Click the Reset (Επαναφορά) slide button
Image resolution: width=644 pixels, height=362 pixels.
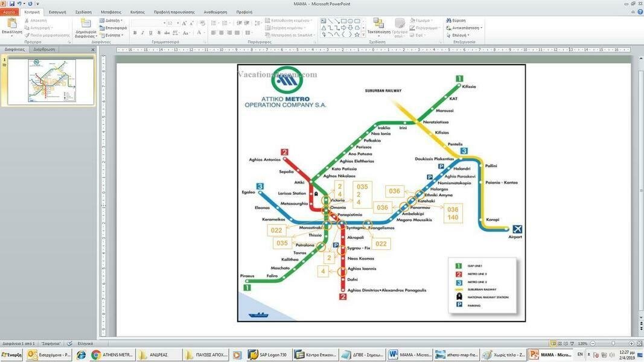(113, 28)
